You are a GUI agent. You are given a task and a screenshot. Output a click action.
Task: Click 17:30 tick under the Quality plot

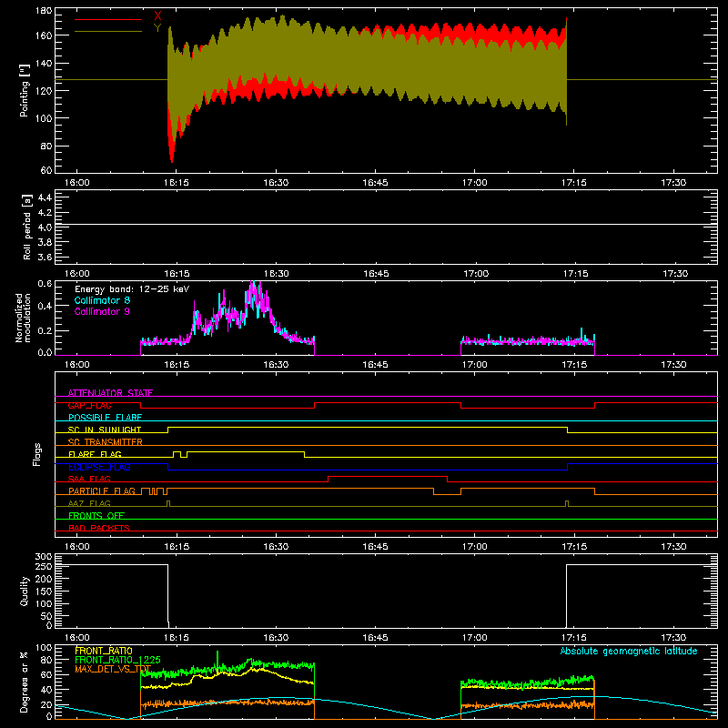pos(673,638)
